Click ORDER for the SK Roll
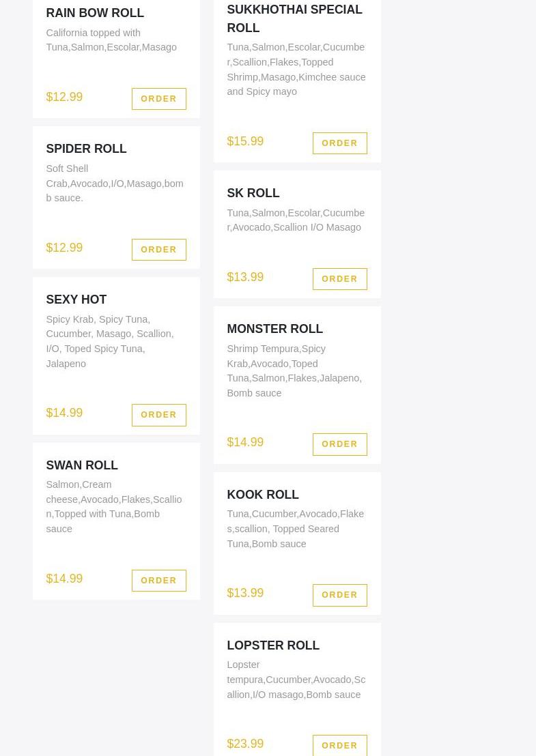This screenshot has width=536, height=756. click(339, 279)
